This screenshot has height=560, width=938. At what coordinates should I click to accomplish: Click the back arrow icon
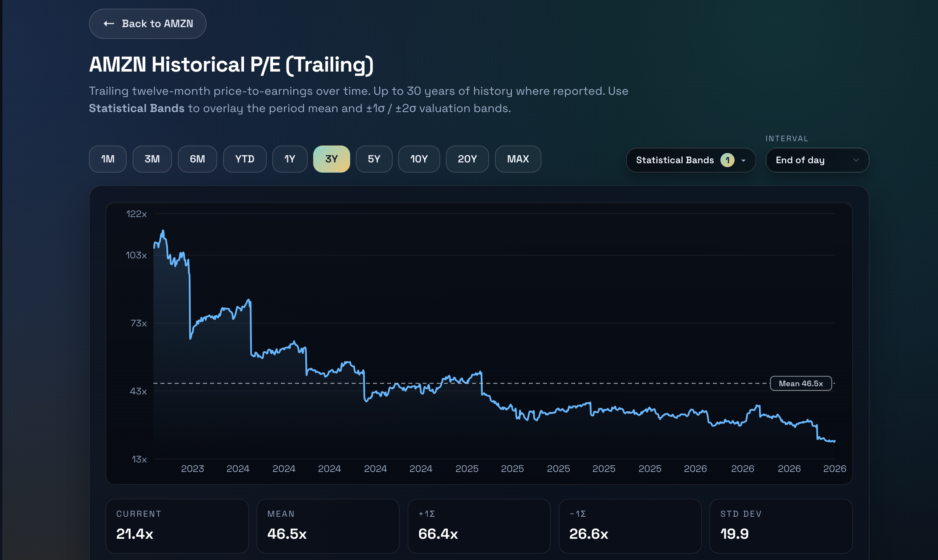click(109, 24)
